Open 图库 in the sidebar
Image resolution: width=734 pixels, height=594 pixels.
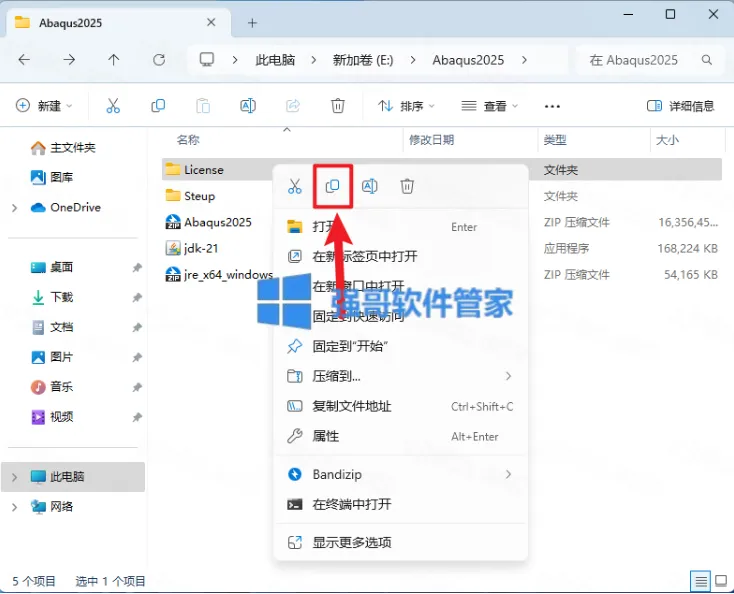pyautogui.click(x=51, y=177)
